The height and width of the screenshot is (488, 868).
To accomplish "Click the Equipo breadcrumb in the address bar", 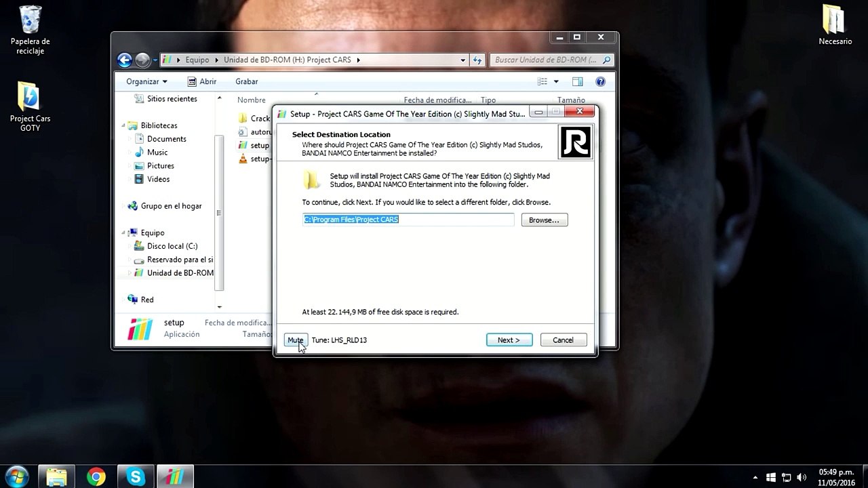I will [x=197, y=60].
